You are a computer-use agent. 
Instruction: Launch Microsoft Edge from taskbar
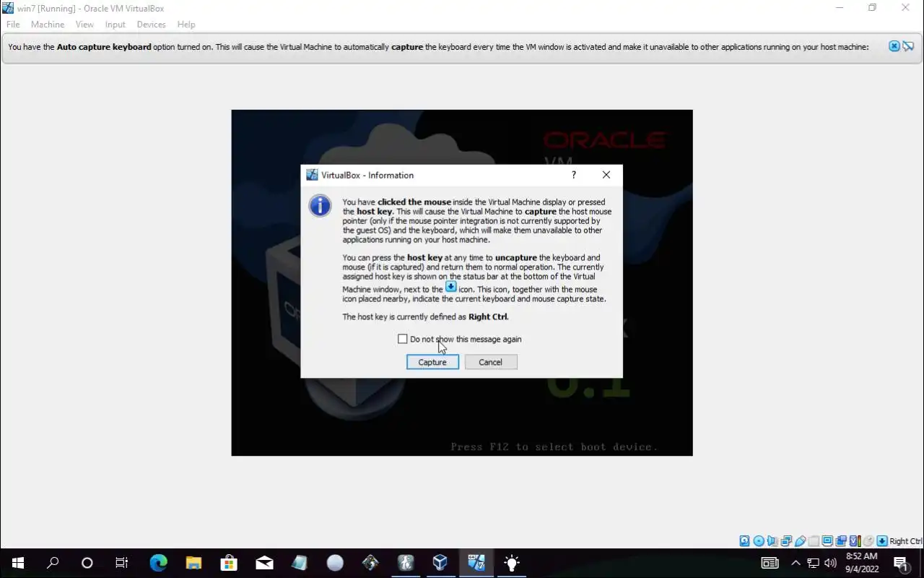[158, 563]
